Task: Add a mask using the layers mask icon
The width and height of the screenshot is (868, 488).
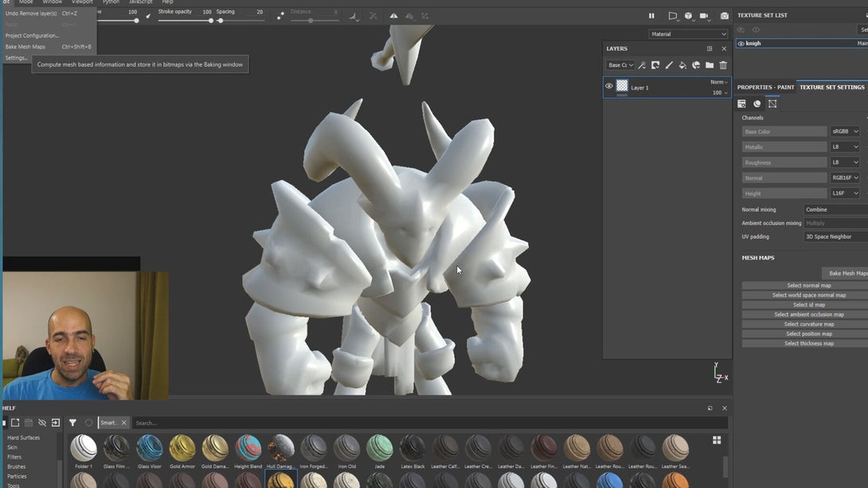Action: click(655, 65)
